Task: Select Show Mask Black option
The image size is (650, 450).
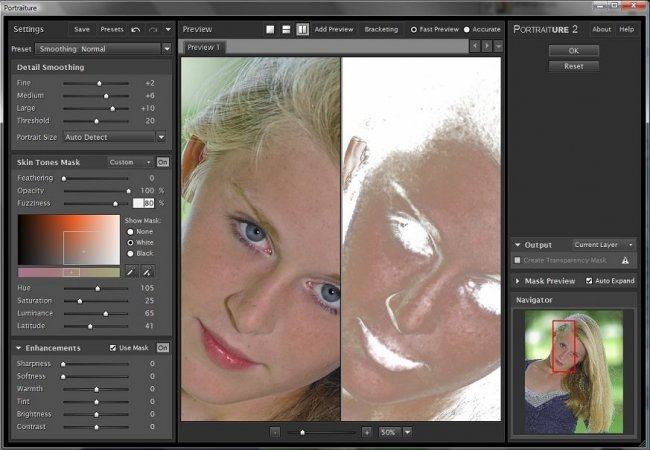Action: [x=130, y=253]
